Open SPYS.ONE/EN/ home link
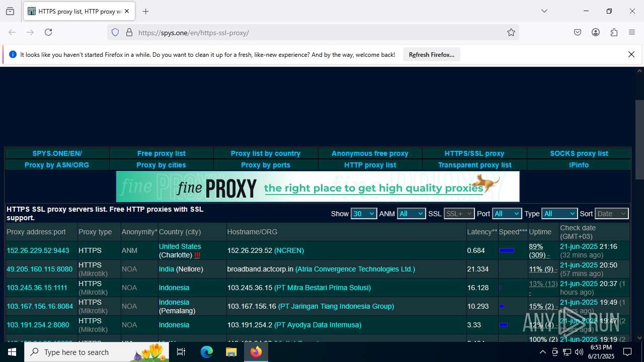 coord(57,153)
